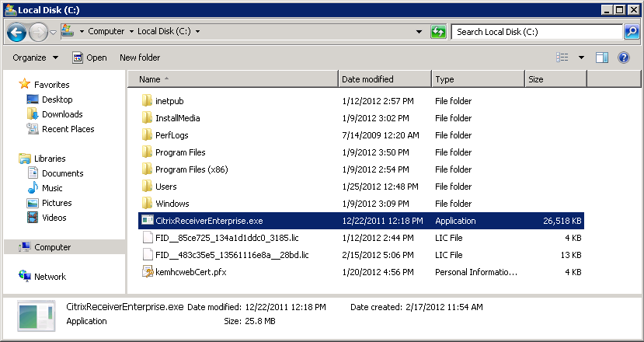Open the view options dropdown arrow
This screenshot has width=644, height=342.
coord(581,58)
